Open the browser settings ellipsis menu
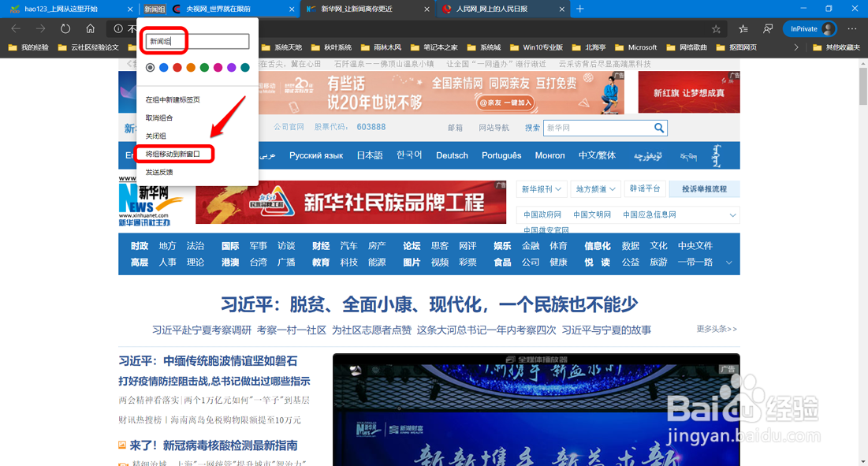Image resolution: width=868 pixels, height=466 pixels. 851,28
